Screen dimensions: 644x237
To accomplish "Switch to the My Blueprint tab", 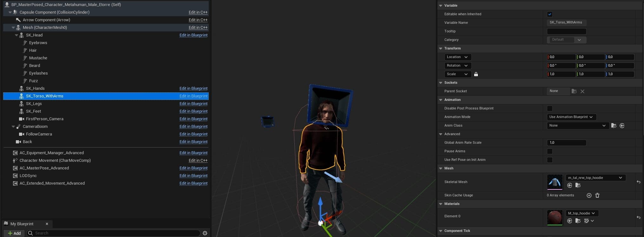I will [x=22, y=224].
